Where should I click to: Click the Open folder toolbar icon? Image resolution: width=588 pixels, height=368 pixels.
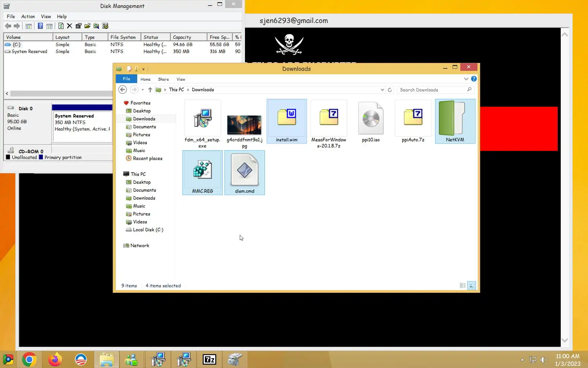(87, 26)
